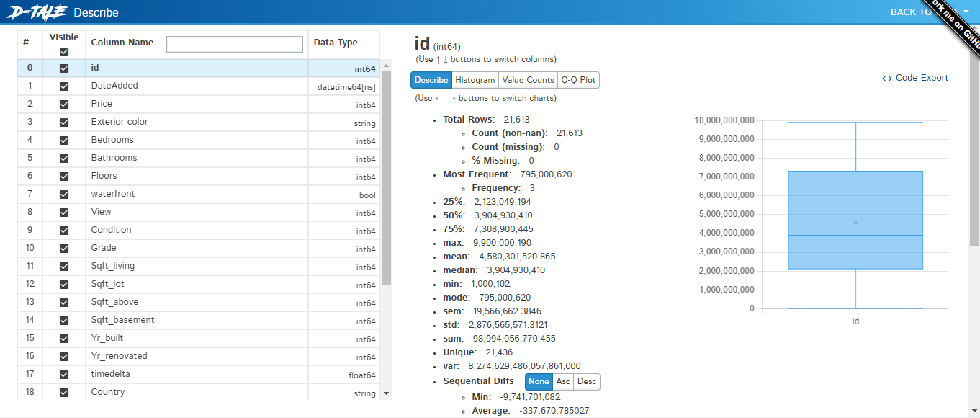The width and height of the screenshot is (980, 418).
Task: Select None for Sequential Diffs
Action: pyautogui.click(x=539, y=382)
